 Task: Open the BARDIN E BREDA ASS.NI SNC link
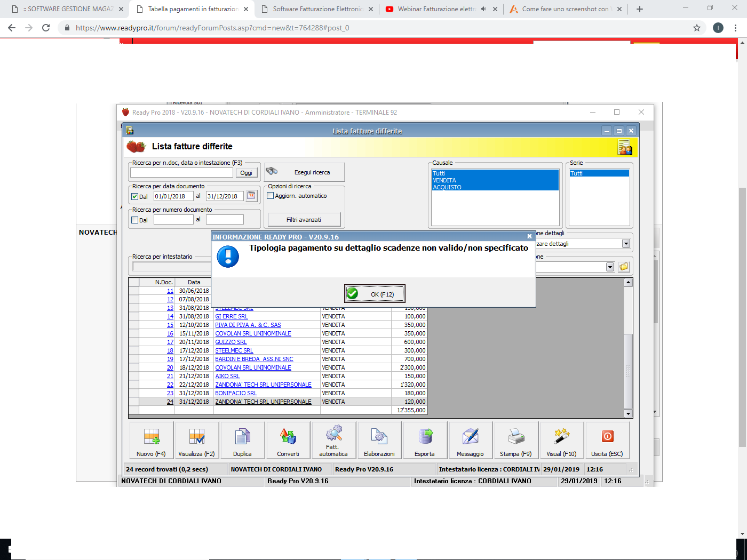[254, 359]
